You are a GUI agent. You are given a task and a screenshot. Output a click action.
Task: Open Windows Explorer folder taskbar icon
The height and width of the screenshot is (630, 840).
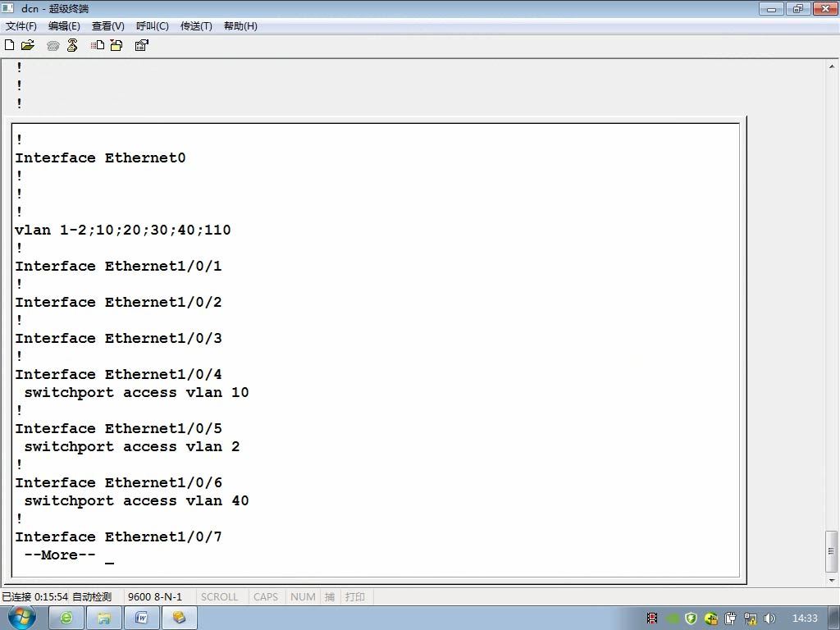pos(104,619)
